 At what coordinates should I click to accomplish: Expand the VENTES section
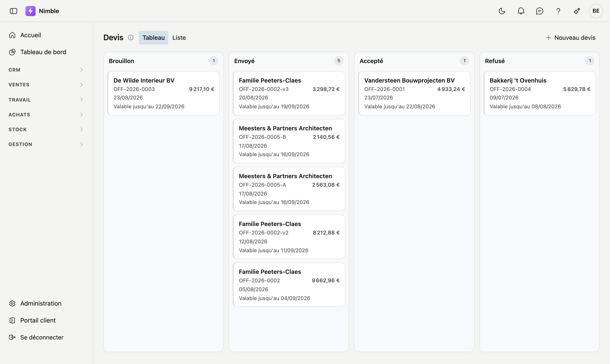[x=46, y=85]
